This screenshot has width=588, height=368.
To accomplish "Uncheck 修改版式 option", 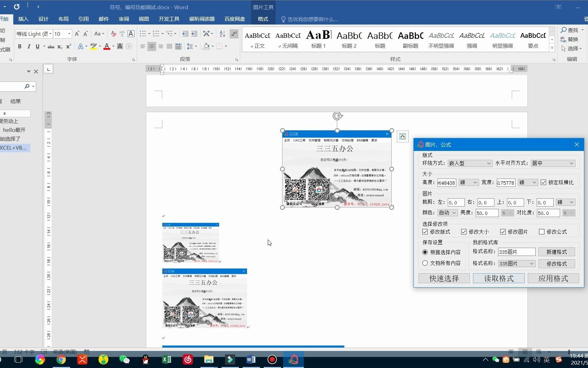I will tap(425, 232).
